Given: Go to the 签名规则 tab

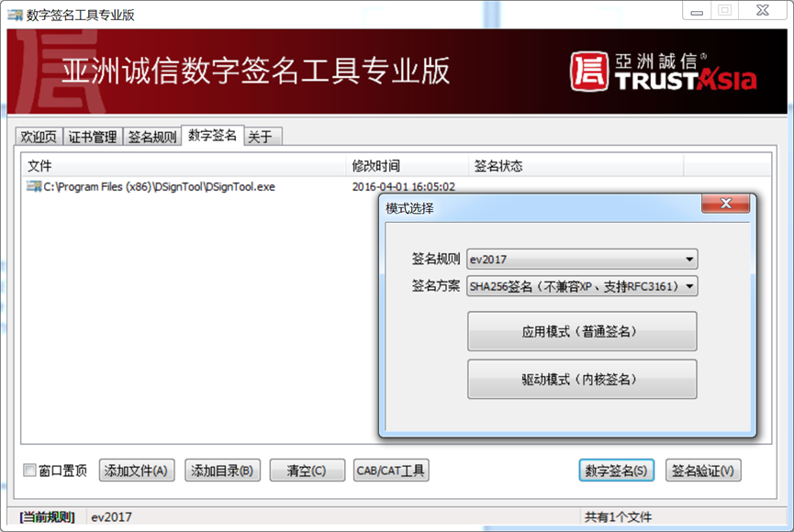Looking at the screenshot, I should point(151,137).
